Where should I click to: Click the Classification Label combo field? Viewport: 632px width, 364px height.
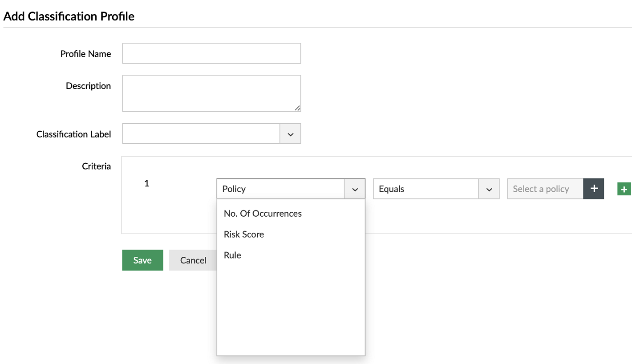(x=201, y=134)
